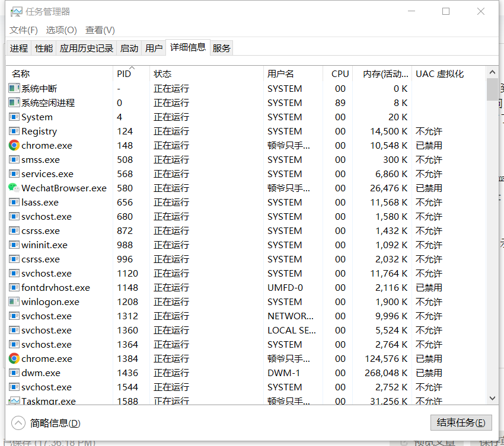Click the CPU value 89
Image resolution: width=504 pixels, height=446 pixels.
click(340, 102)
